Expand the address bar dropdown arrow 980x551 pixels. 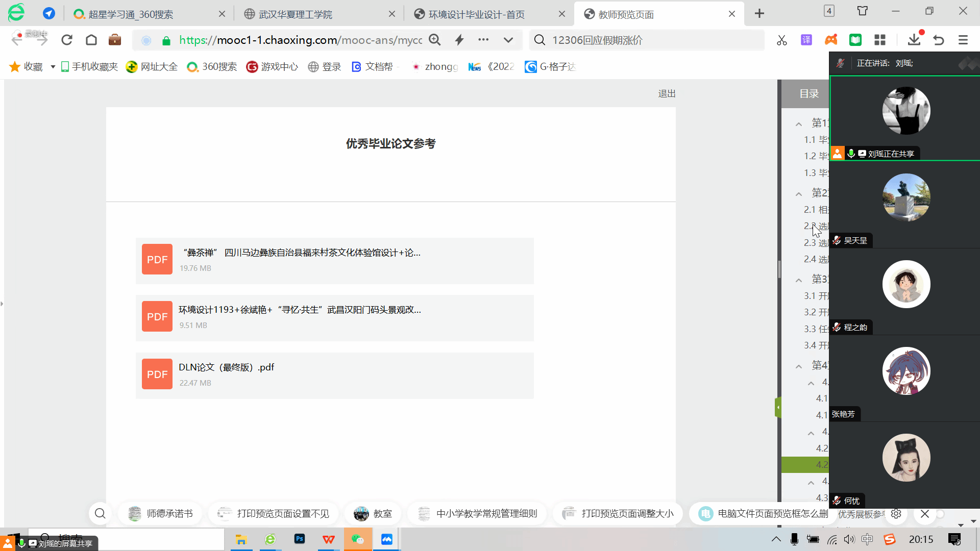pyautogui.click(x=508, y=40)
